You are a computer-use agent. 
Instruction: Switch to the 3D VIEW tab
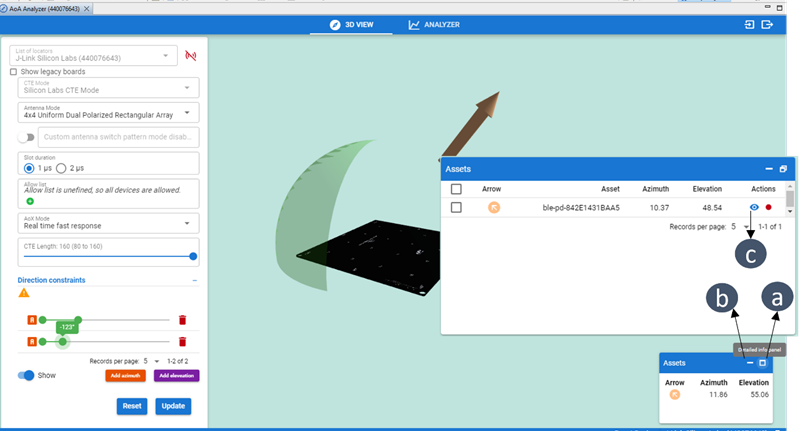(x=352, y=24)
